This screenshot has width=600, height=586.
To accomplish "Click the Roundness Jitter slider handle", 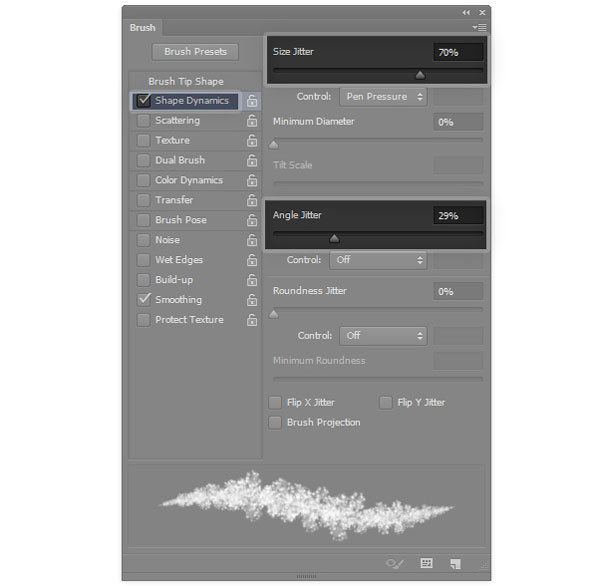I will click(x=274, y=315).
